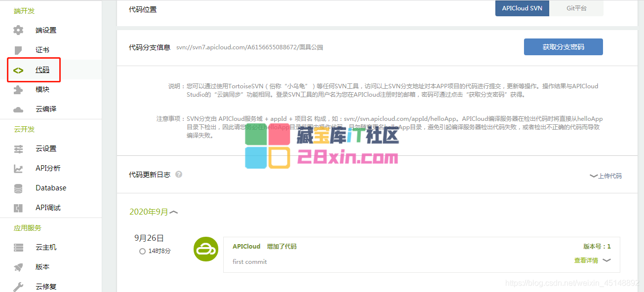Switch to the APICloud SVN tab
This screenshot has height=292, width=644.
tap(522, 8)
